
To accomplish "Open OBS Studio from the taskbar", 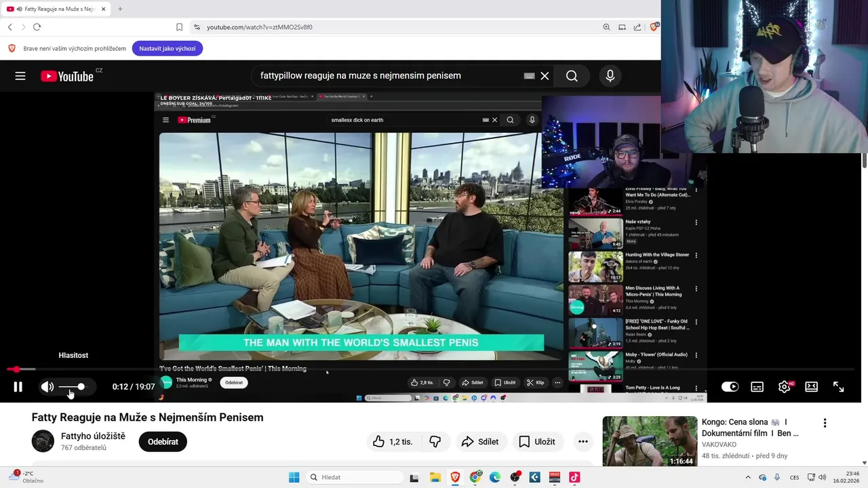I will pyautogui.click(x=515, y=477).
